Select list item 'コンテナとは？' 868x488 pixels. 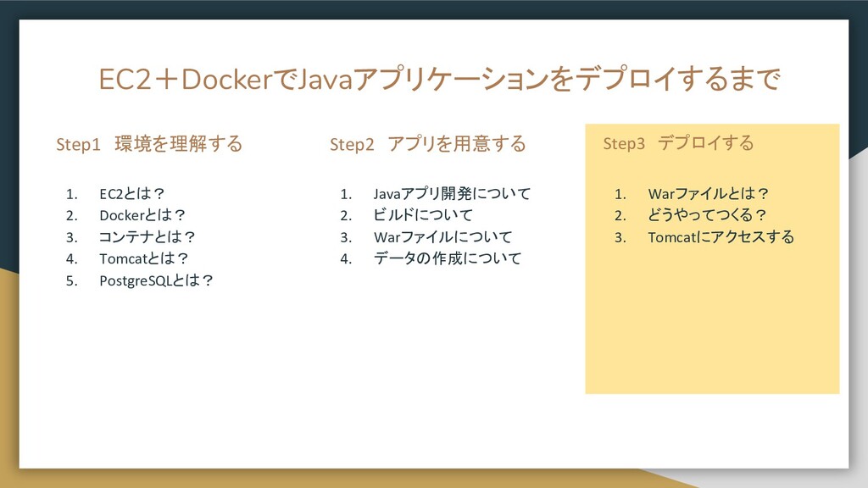pos(147,237)
